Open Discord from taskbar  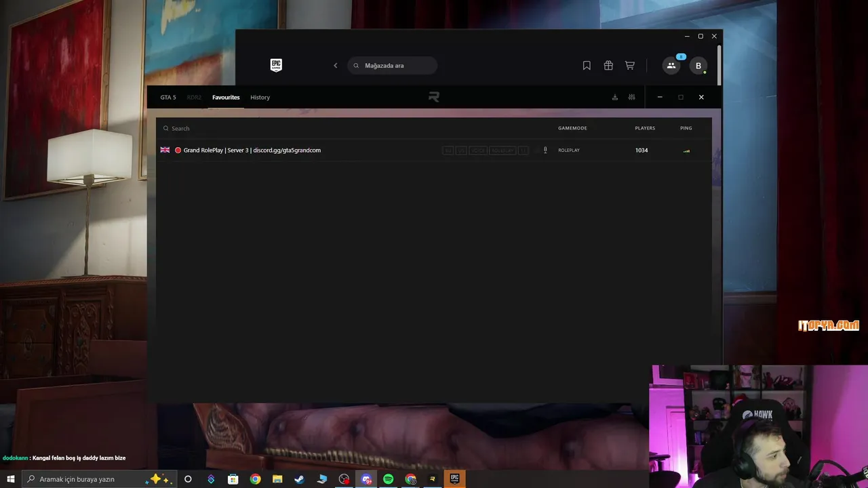point(366,479)
